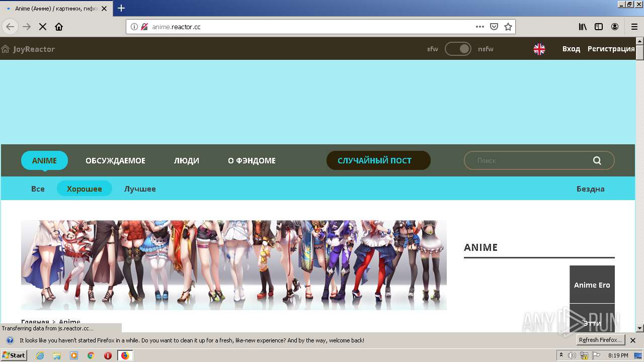Click JoyReactor home icon

click(6, 49)
